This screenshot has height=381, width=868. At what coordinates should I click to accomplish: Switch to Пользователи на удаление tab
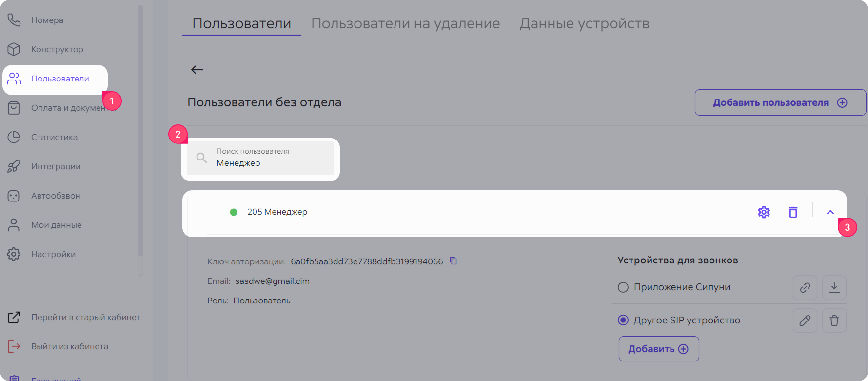[x=405, y=23]
